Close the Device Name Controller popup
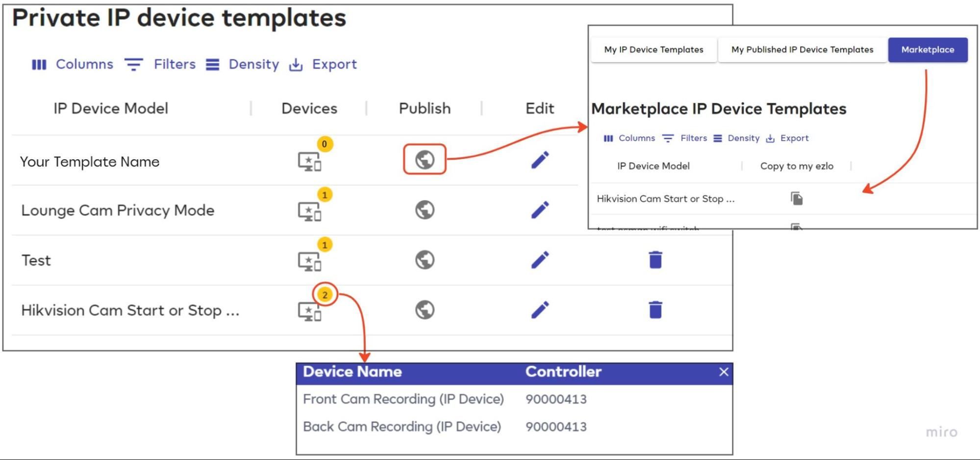Viewport: 980px width, 460px height. [724, 372]
